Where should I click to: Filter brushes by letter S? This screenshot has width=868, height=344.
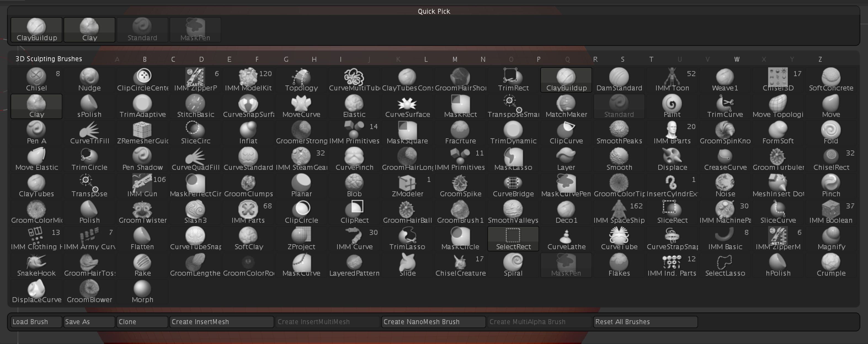click(x=623, y=59)
